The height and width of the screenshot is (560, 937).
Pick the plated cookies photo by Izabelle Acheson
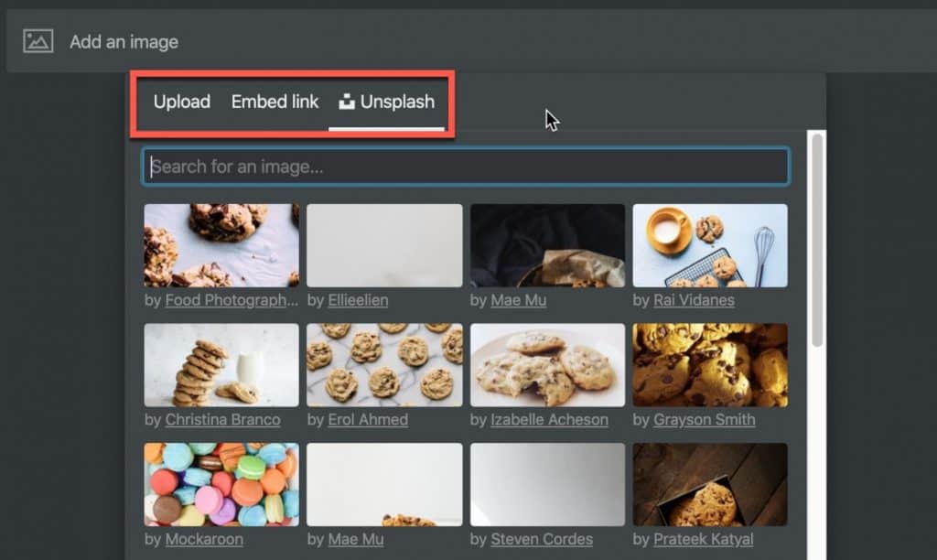pos(547,364)
